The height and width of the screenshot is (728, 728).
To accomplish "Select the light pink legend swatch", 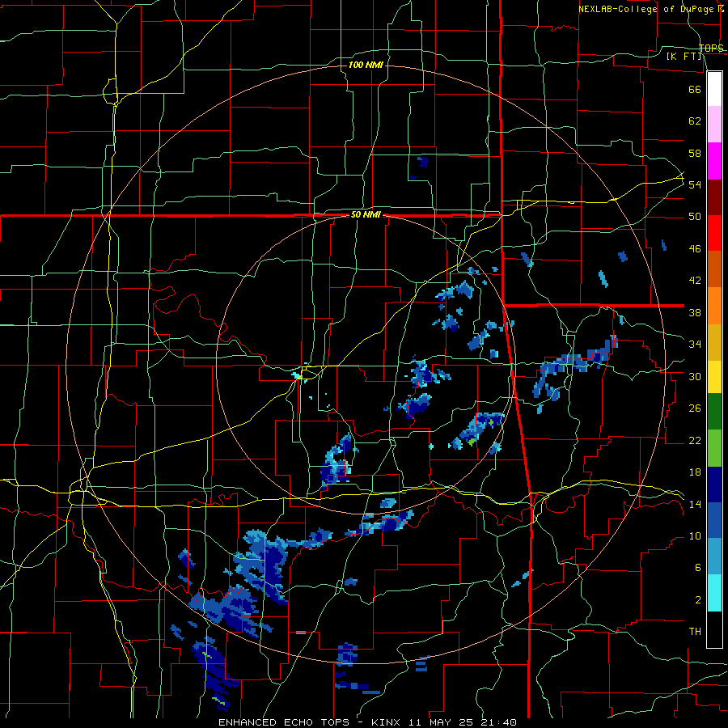I will coord(714,124).
